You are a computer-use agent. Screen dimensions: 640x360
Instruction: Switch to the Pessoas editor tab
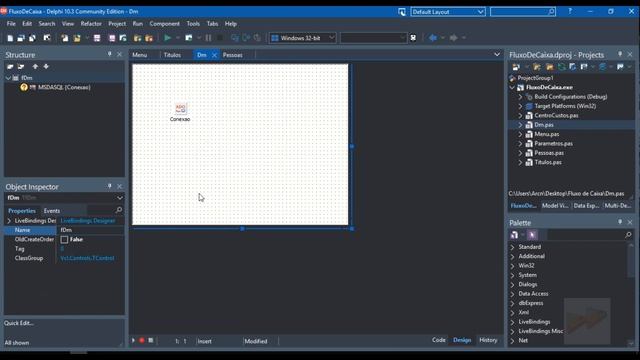tap(233, 55)
